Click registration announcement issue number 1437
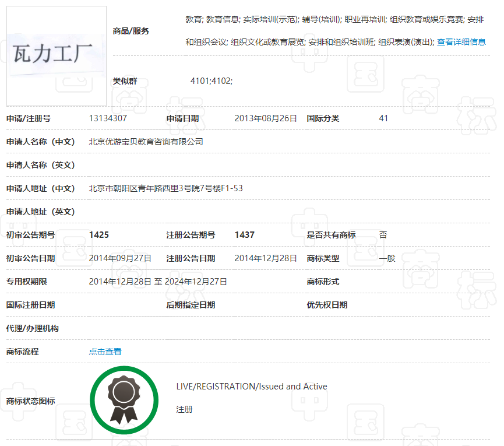504x446 pixels. [244, 235]
